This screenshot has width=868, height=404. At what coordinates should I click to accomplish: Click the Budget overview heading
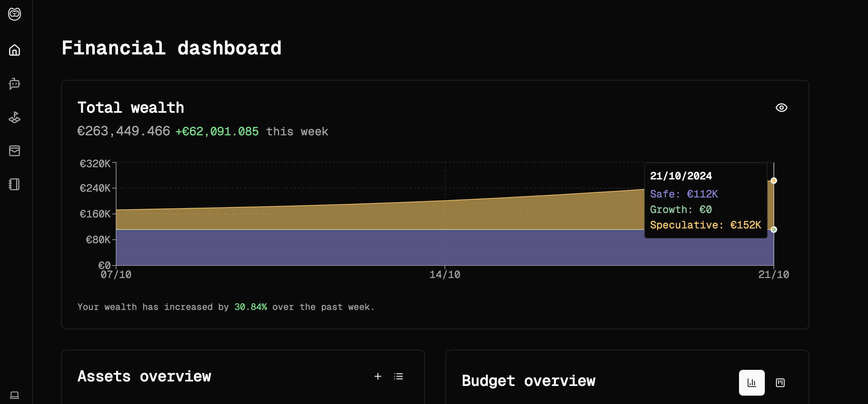529,381
